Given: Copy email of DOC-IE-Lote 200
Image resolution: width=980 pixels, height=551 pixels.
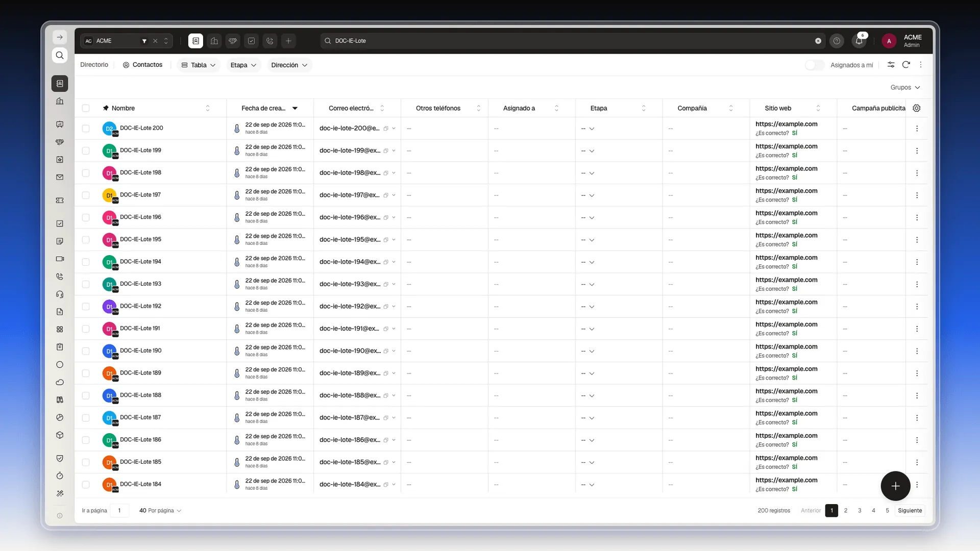Looking at the screenshot, I should (386, 129).
